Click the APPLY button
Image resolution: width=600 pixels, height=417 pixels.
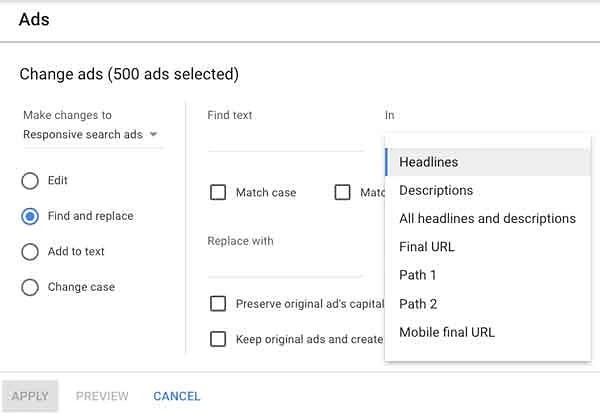pos(30,396)
